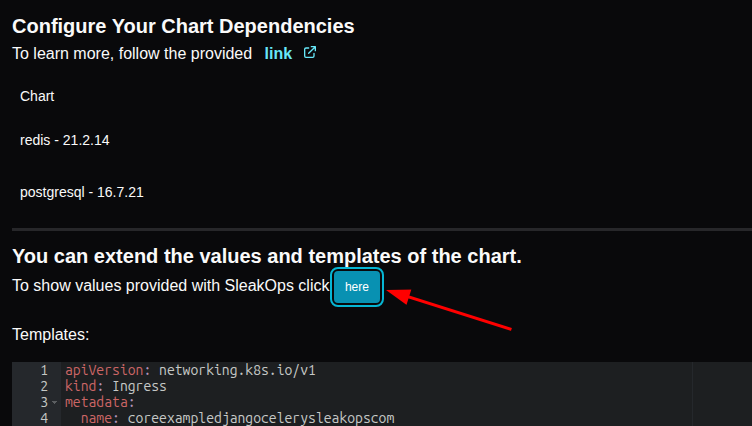Click line number 4 in the editor gutter
The height and width of the screenshot is (426, 752).
coord(44,418)
